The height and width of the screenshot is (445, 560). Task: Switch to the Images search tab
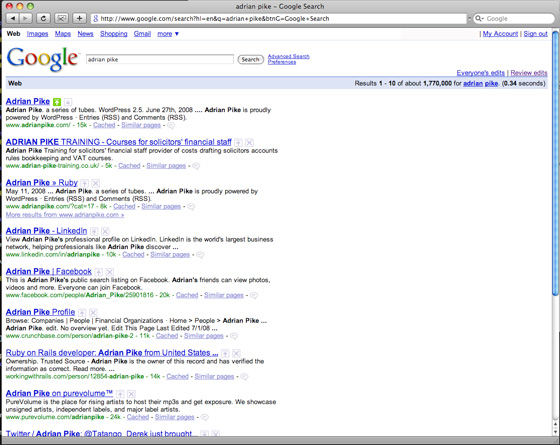(37, 34)
